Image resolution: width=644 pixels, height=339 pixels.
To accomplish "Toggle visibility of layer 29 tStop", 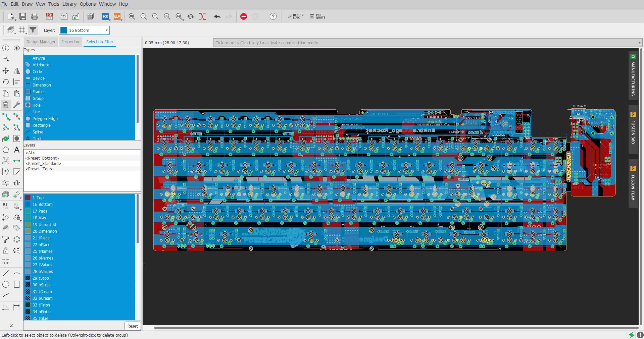I will pyautogui.click(x=28, y=278).
